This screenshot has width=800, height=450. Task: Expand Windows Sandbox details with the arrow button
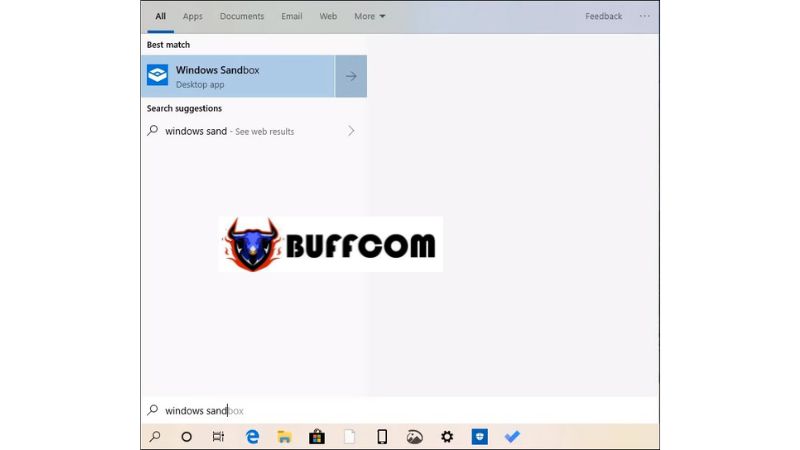pyautogui.click(x=351, y=76)
